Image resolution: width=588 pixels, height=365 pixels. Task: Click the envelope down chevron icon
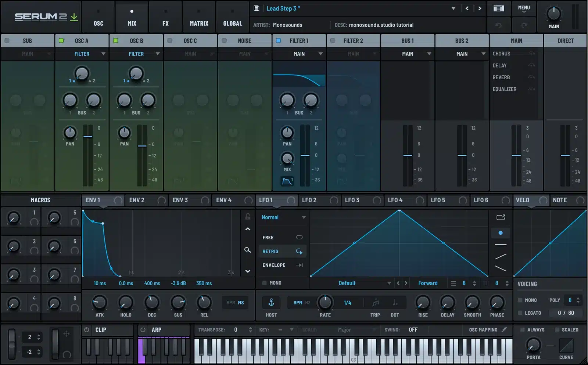coord(248,271)
